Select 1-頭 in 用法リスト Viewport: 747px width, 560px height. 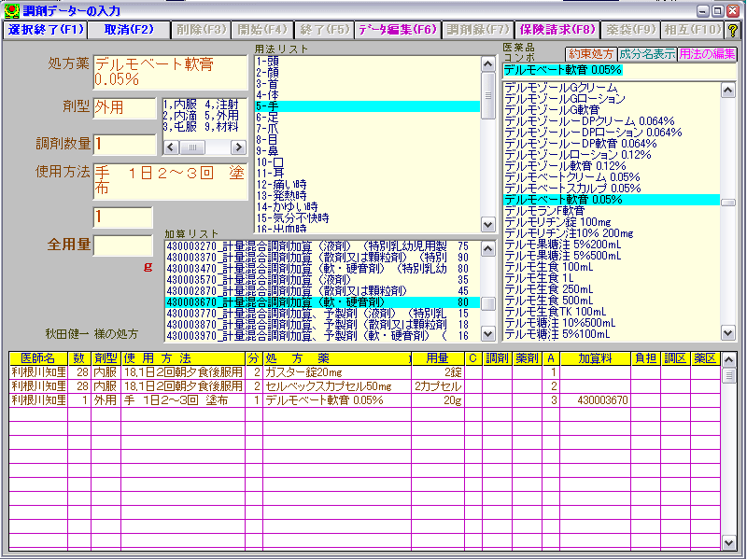coord(367,62)
